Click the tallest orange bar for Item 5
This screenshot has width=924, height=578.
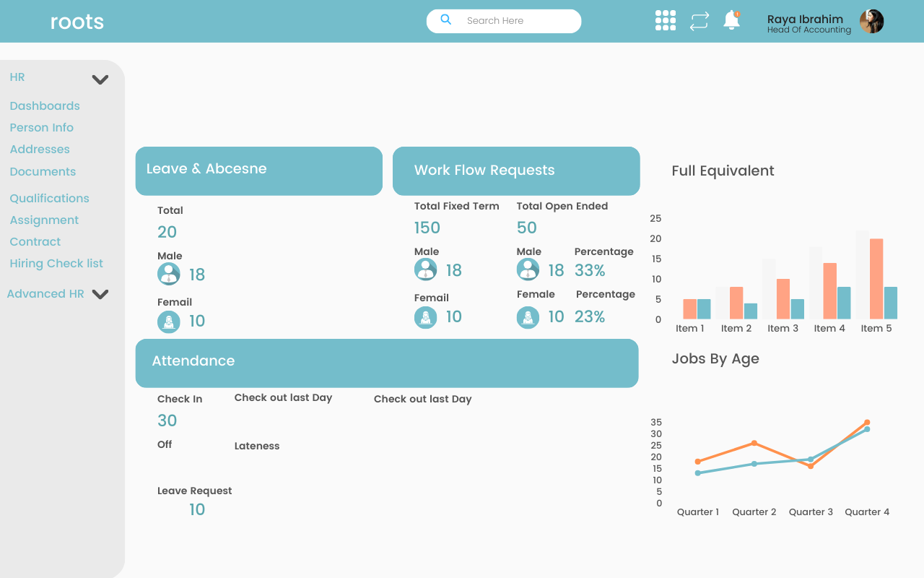coord(876,279)
